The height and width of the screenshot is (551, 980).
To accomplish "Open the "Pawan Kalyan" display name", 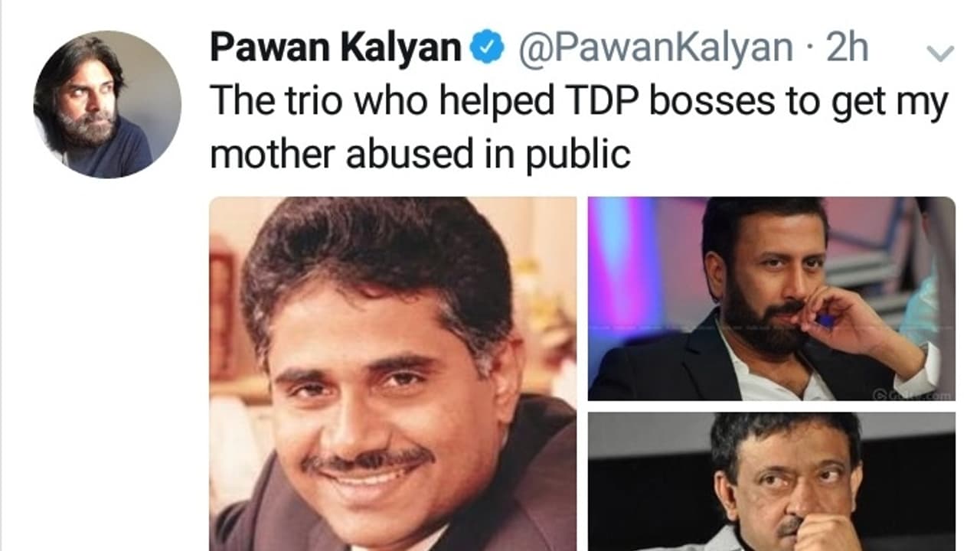I will [x=335, y=49].
